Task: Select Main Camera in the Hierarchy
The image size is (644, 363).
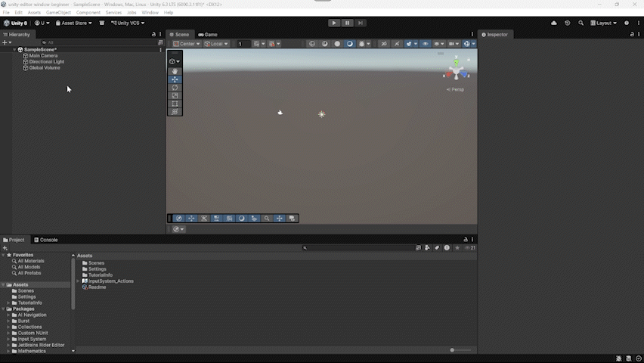Action: pyautogui.click(x=43, y=55)
